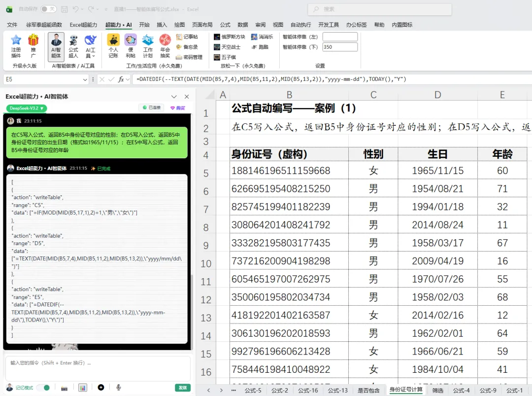The height and width of the screenshot is (396, 532).
Task: Click the 智能体停靠（左）input field
Action: [x=340, y=36]
